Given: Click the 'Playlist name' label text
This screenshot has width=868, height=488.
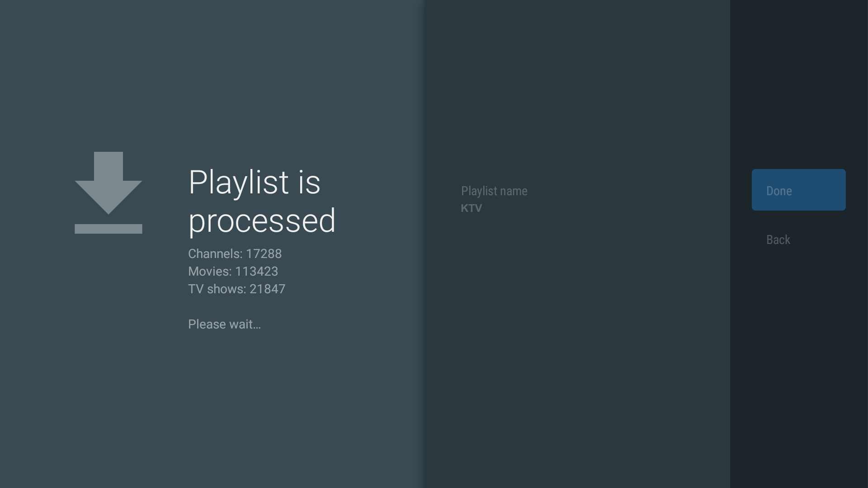Looking at the screenshot, I should pyautogui.click(x=494, y=191).
